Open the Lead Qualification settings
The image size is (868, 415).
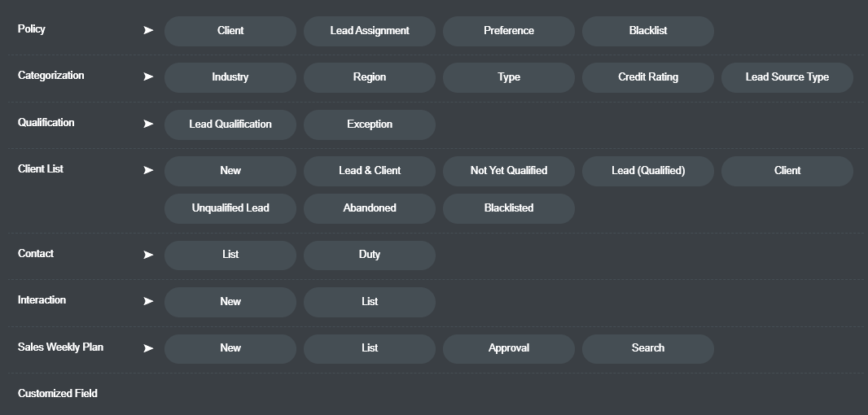[x=230, y=124]
